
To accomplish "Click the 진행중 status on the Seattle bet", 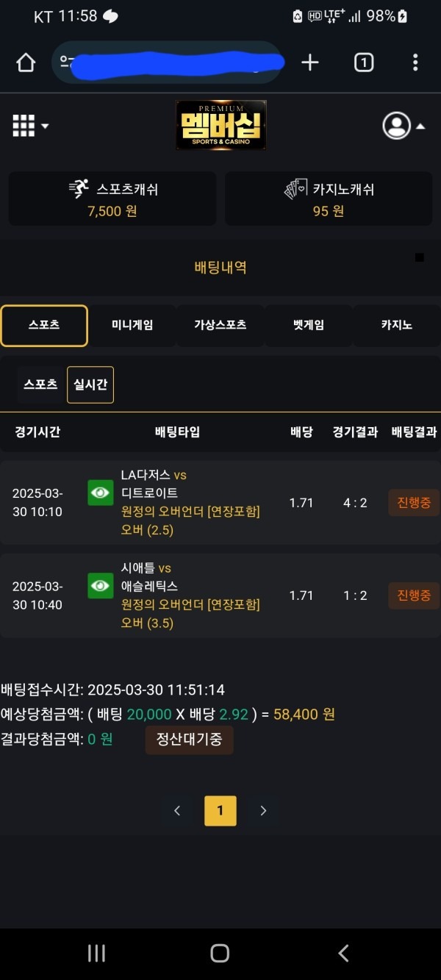I will click(413, 595).
